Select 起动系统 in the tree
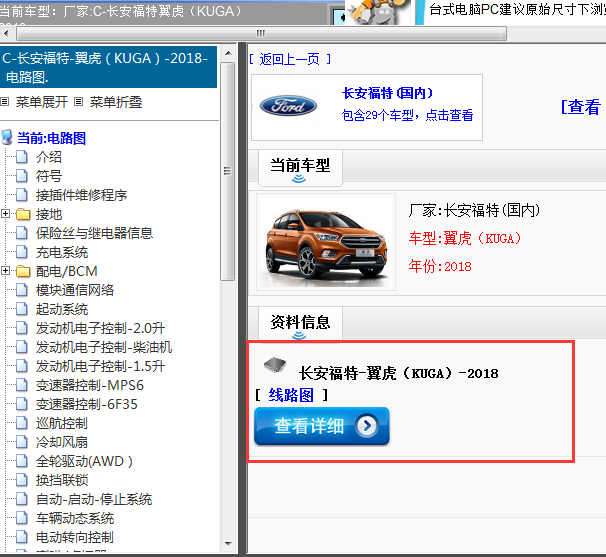The width and height of the screenshot is (606, 557). click(x=62, y=309)
